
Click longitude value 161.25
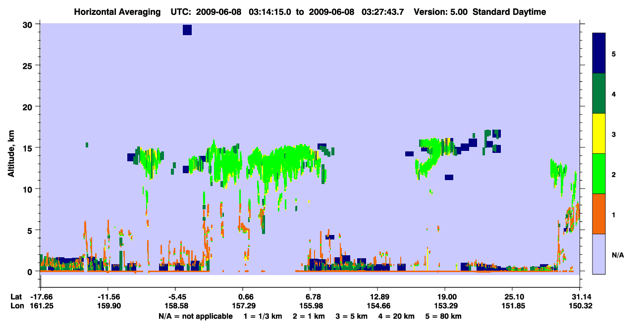click(x=41, y=306)
